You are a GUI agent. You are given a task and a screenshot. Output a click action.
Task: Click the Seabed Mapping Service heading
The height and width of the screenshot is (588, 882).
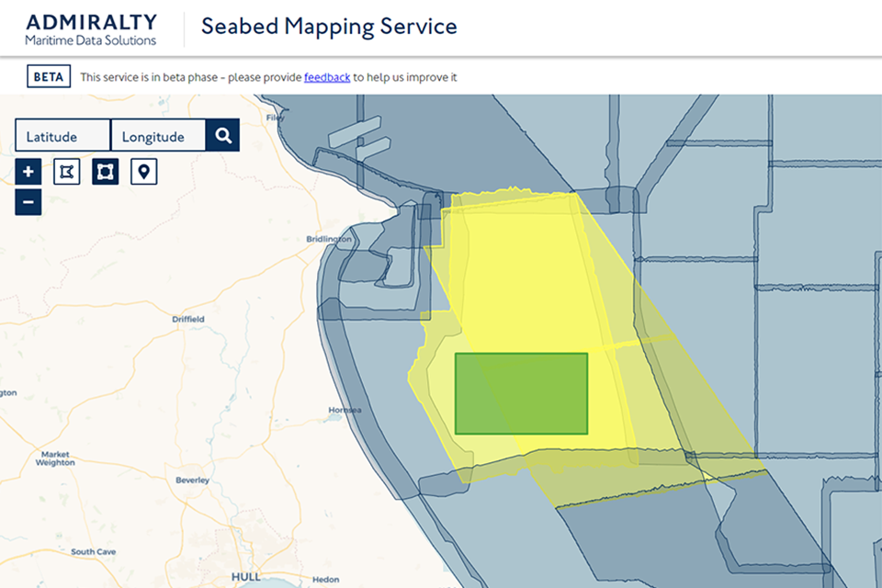pos(328,27)
